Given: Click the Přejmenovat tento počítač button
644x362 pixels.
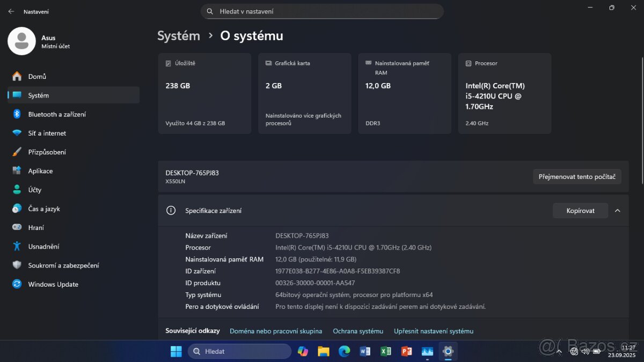Looking at the screenshot, I should [x=577, y=176].
